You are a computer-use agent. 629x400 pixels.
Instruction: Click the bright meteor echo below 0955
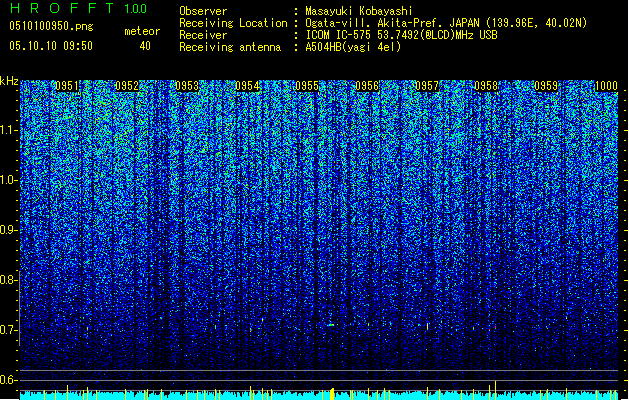[331, 325]
